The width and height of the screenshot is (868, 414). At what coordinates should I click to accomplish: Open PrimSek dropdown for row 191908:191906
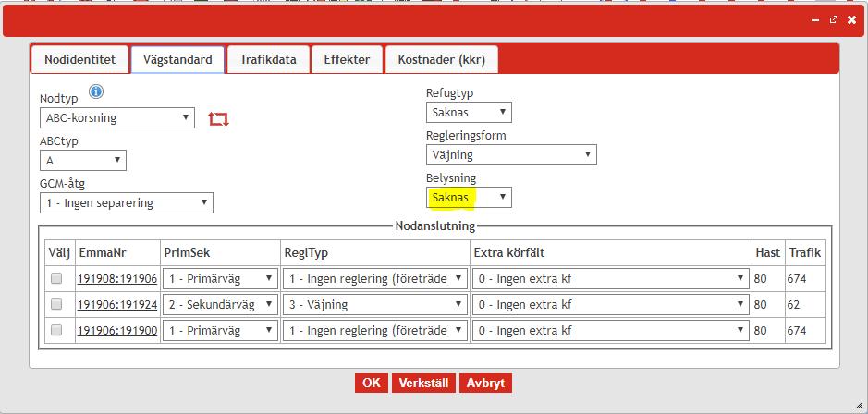click(220, 279)
